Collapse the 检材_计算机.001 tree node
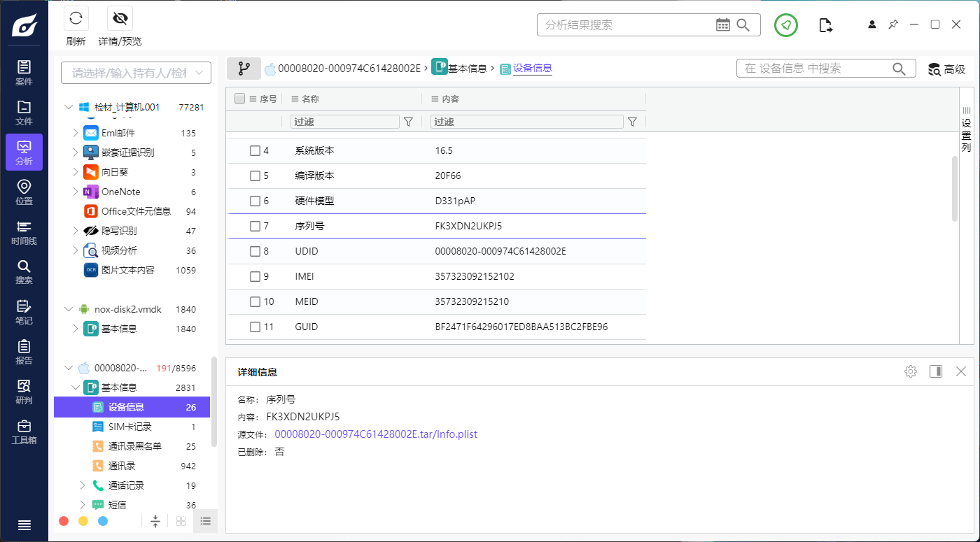980x542 pixels. 69,107
